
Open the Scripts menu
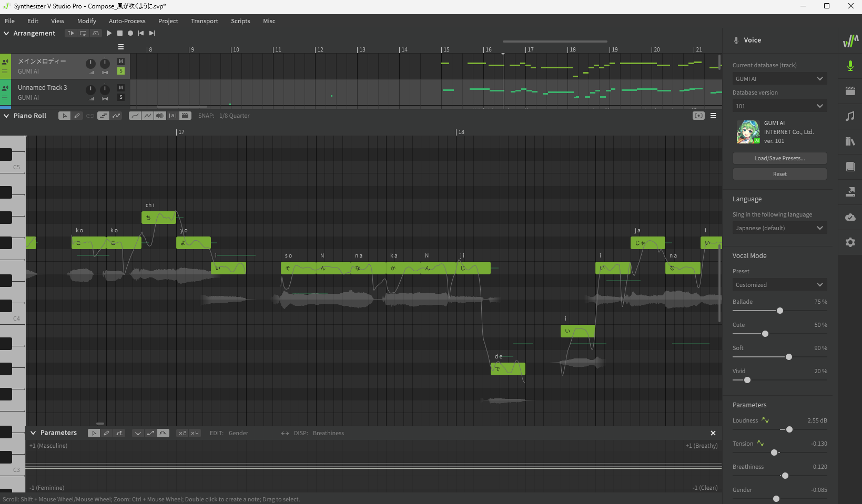click(x=240, y=21)
